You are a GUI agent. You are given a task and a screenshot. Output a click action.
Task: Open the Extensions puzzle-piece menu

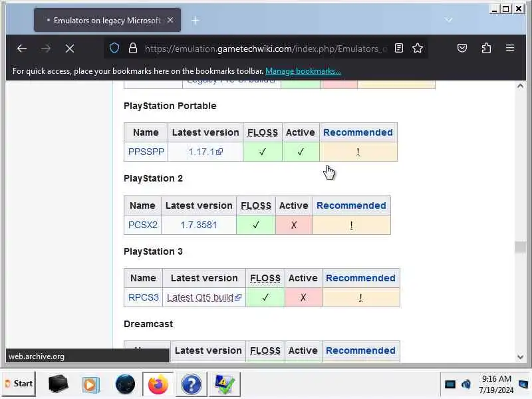pyautogui.click(x=486, y=48)
